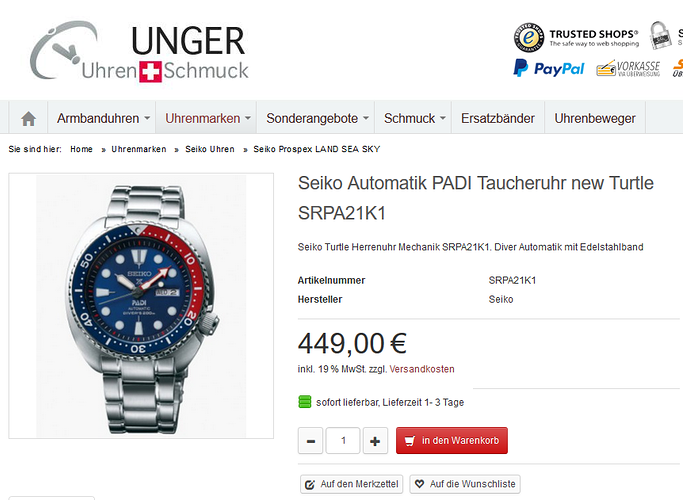
Task: Expand the Uhrenmarken dropdown menu
Action: (x=207, y=118)
